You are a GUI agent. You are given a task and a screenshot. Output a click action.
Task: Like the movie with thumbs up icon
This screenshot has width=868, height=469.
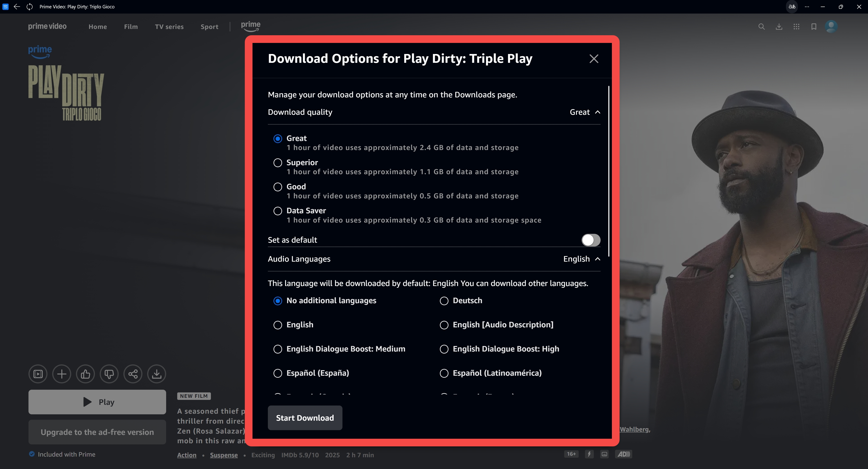tap(85, 374)
